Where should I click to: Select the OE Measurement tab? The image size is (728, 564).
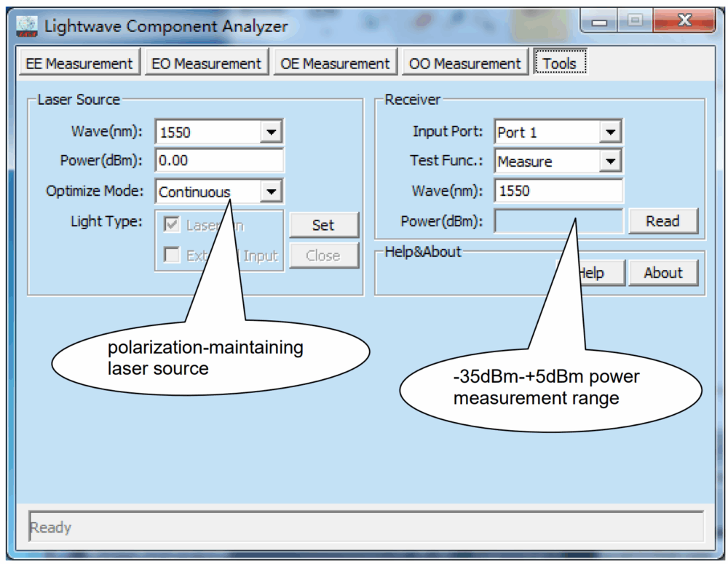point(335,64)
